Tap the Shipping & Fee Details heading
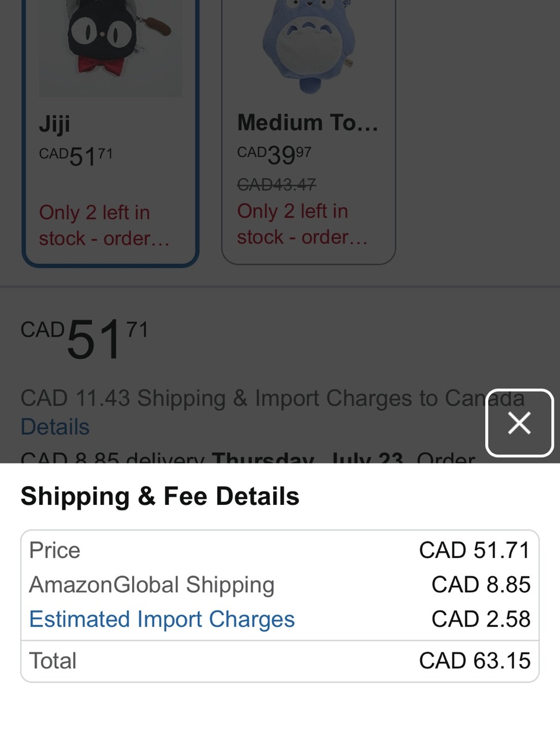 (x=160, y=497)
